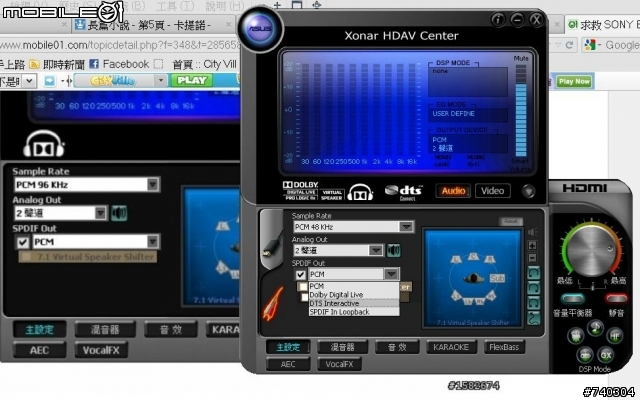
Task: Click the Video button
Action: (x=492, y=191)
